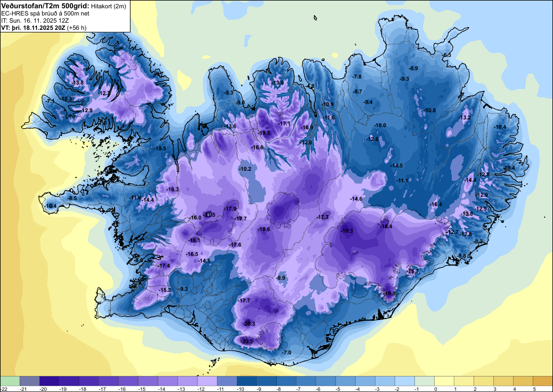
Task: Click the -8.7 temperature reading
Action: (x=357, y=92)
